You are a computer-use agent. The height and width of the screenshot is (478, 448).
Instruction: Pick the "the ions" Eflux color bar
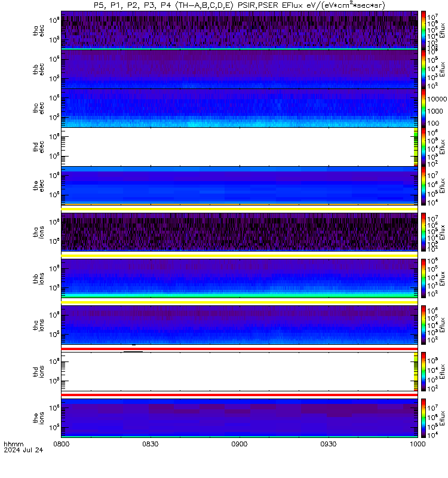click(x=424, y=418)
